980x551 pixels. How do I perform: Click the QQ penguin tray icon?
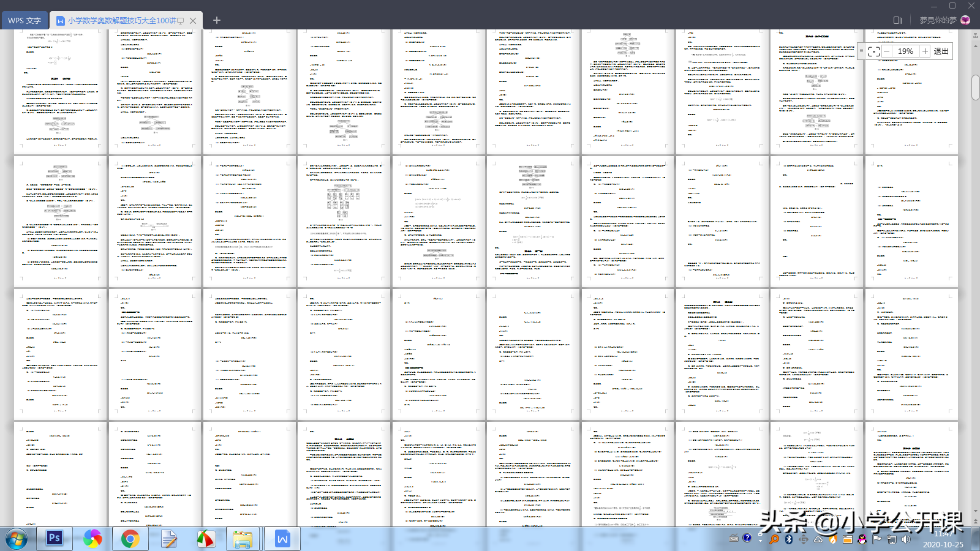pos(862,539)
